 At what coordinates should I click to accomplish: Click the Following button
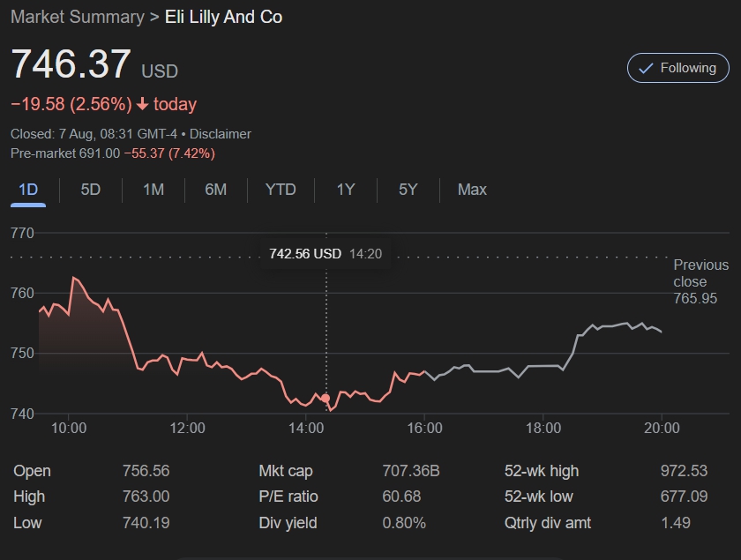click(677, 68)
